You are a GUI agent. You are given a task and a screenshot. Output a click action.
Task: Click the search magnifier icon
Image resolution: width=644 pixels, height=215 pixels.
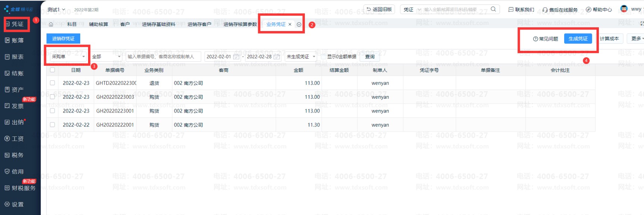493,9
